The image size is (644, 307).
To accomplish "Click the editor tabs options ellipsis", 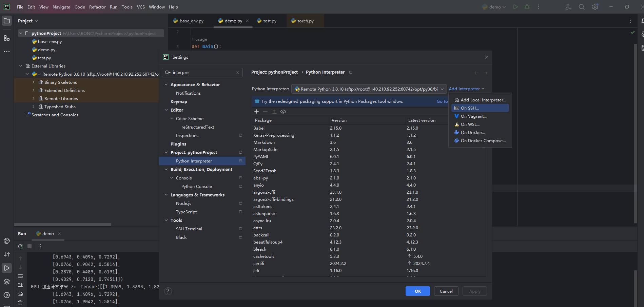I will coord(631,21).
